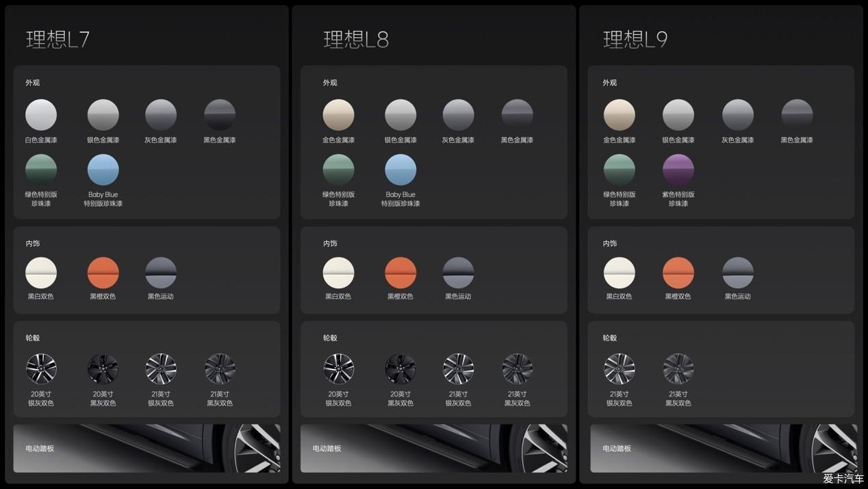868x489 pixels.
Task: Click the 理想L9 heading
Action: point(635,39)
